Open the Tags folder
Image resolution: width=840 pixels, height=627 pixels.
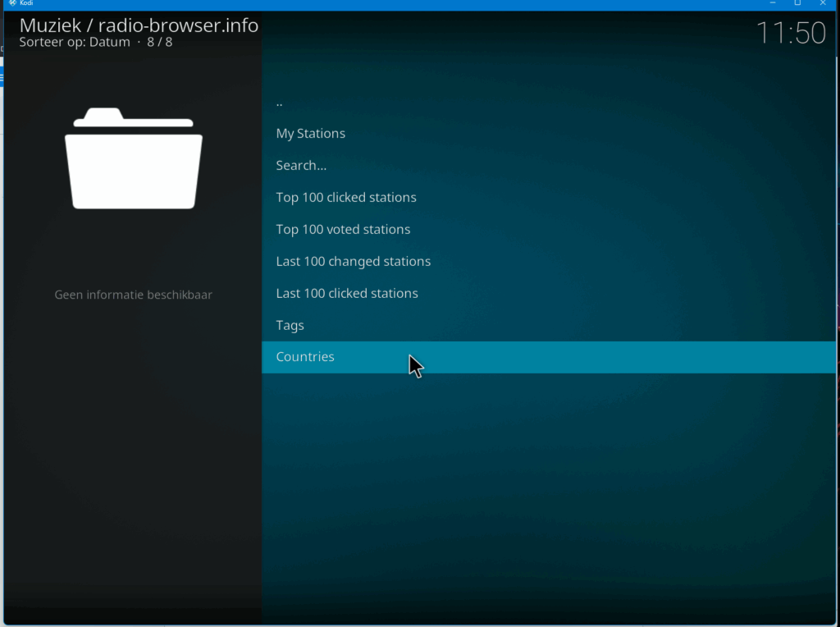pos(290,326)
